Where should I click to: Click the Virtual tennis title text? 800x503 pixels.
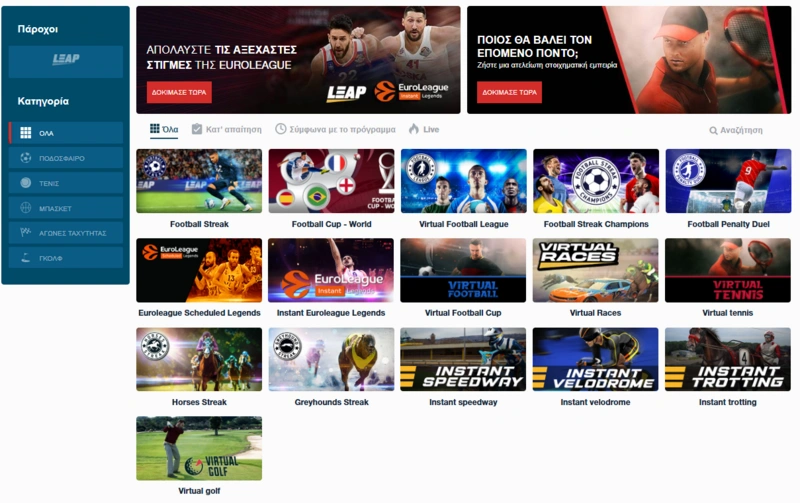coord(728,313)
